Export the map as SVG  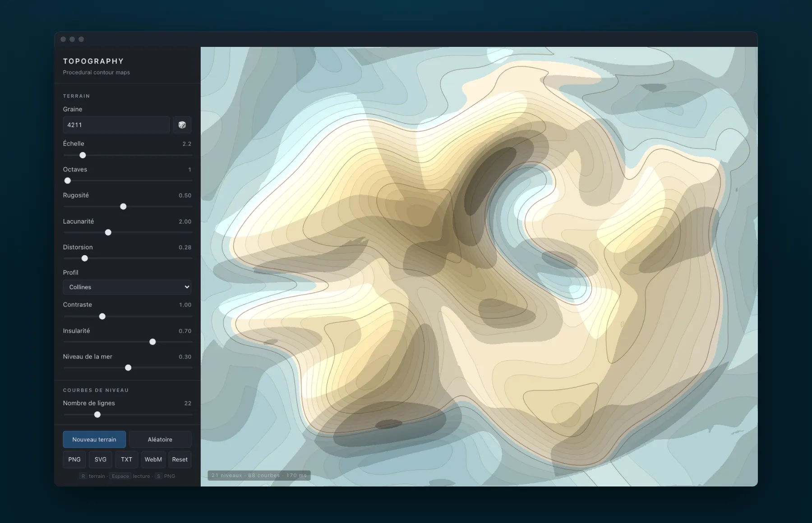(x=101, y=459)
